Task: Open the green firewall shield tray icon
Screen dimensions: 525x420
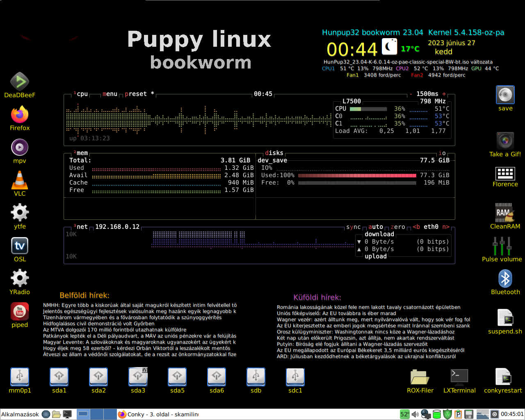Action: (x=447, y=414)
